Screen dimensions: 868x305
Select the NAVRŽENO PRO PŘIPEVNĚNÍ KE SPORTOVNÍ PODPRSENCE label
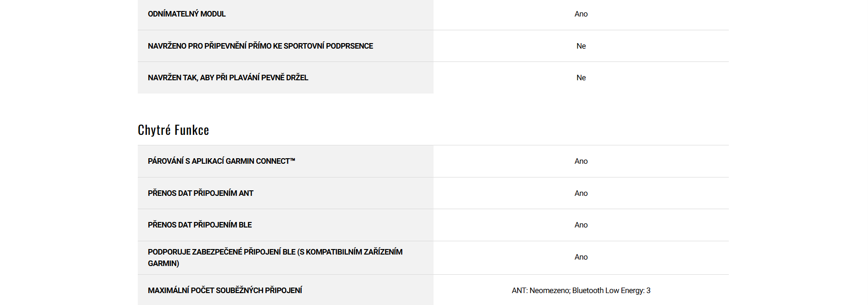(x=260, y=46)
